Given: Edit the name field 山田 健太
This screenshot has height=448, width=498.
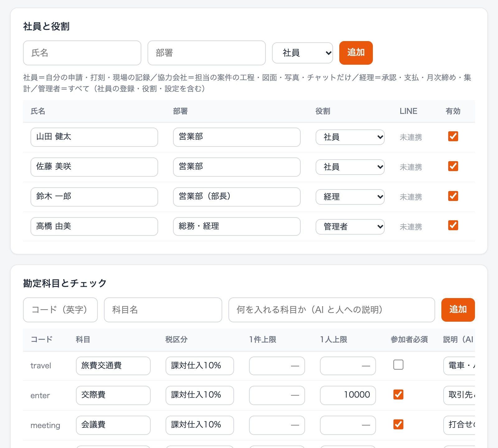Looking at the screenshot, I should [94, 137].
